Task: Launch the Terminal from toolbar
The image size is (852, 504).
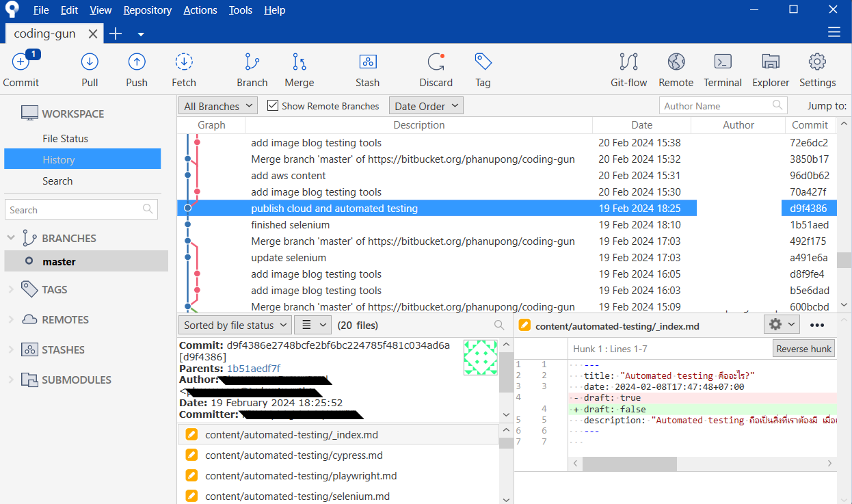Action: 723,69
